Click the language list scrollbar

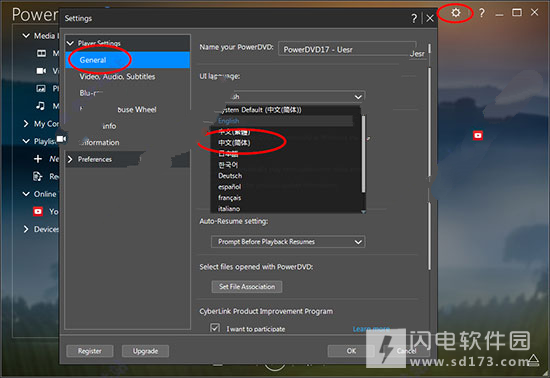click(x=363, y=154)
